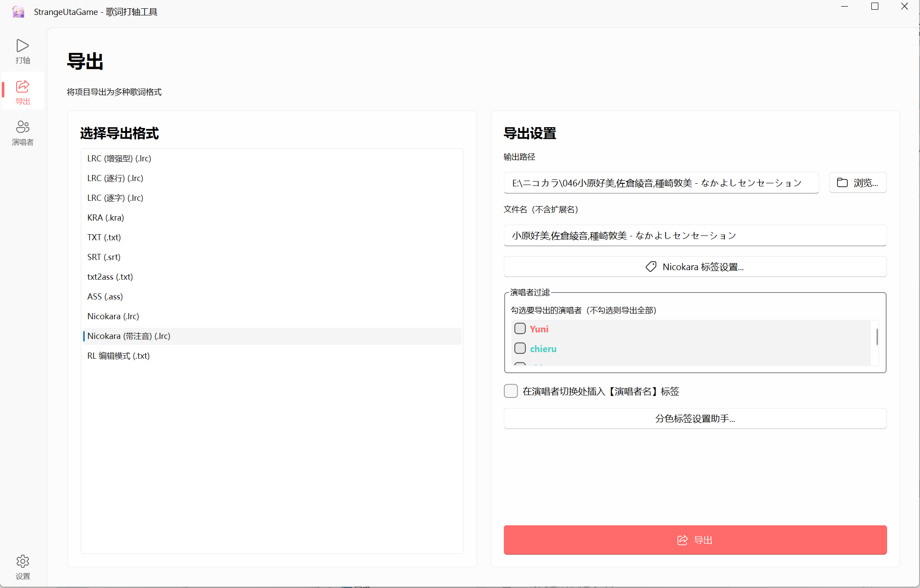920x588 pixels.
Task: Select TXT (.txt) format
Action: (272, 237)
